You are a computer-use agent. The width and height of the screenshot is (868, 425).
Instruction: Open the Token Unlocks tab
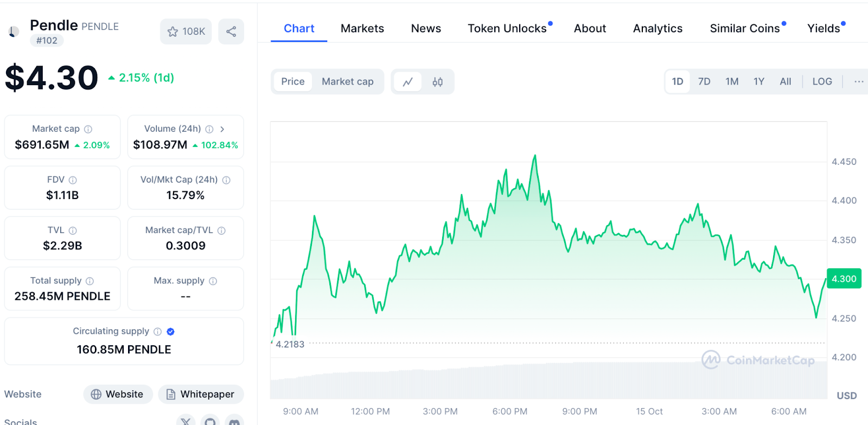(x=508, y=28)
